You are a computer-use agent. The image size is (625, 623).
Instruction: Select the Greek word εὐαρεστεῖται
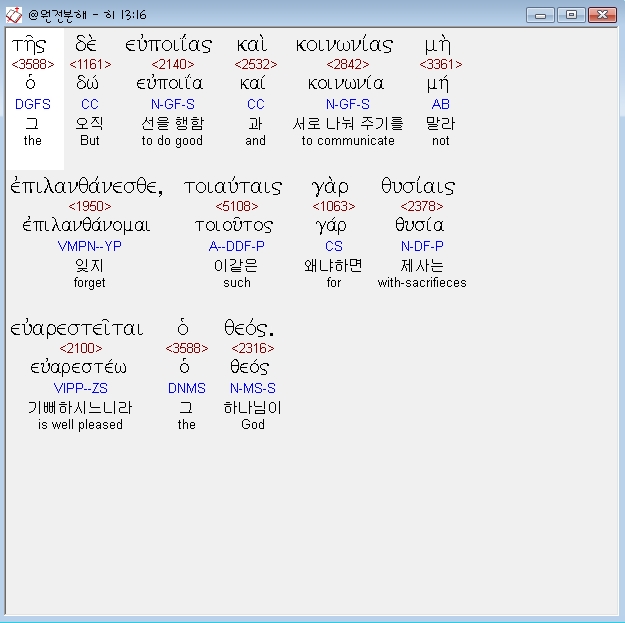click(x=77, y=329)
